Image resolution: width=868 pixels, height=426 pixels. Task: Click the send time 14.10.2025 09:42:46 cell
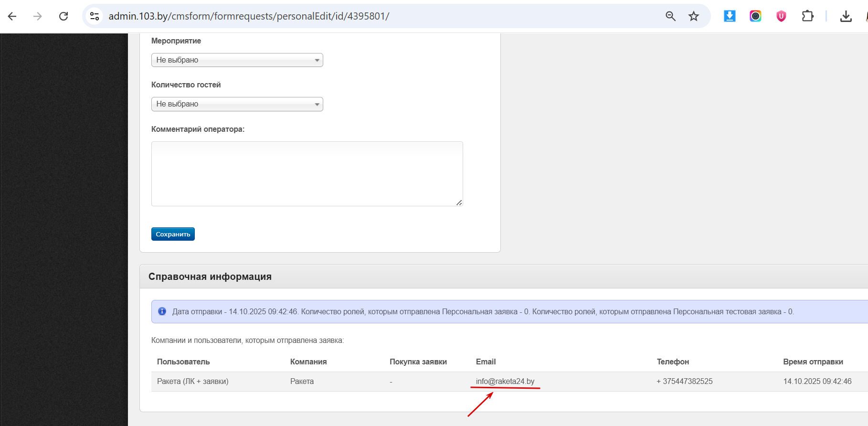tap(817, 381)
